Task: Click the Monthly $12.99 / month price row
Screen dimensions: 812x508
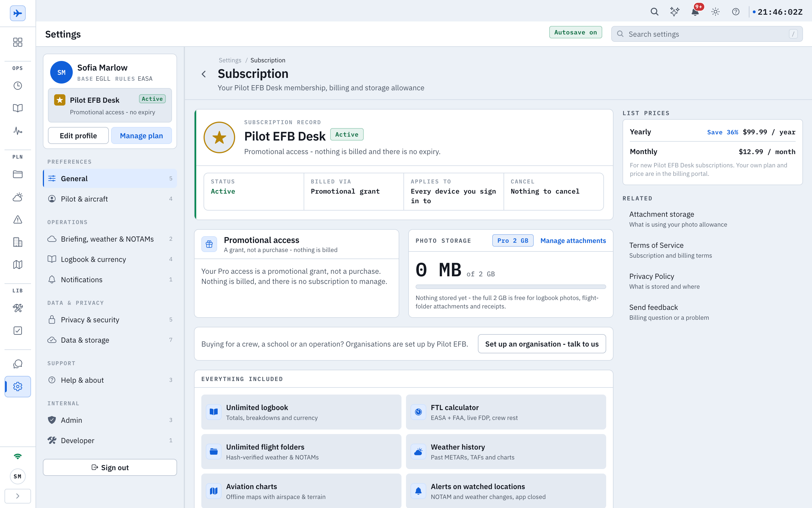Action: pyautogui.click(x=713, y=152)
